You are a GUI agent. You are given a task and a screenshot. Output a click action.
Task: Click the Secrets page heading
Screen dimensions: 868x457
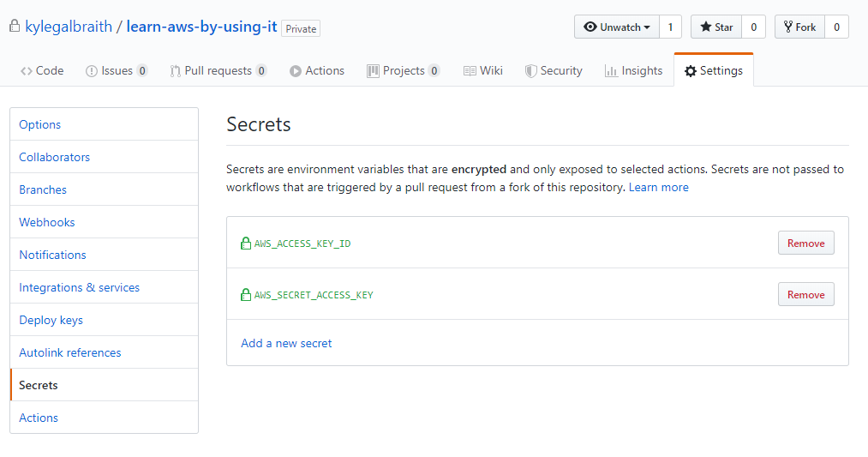tap(259, 124)
